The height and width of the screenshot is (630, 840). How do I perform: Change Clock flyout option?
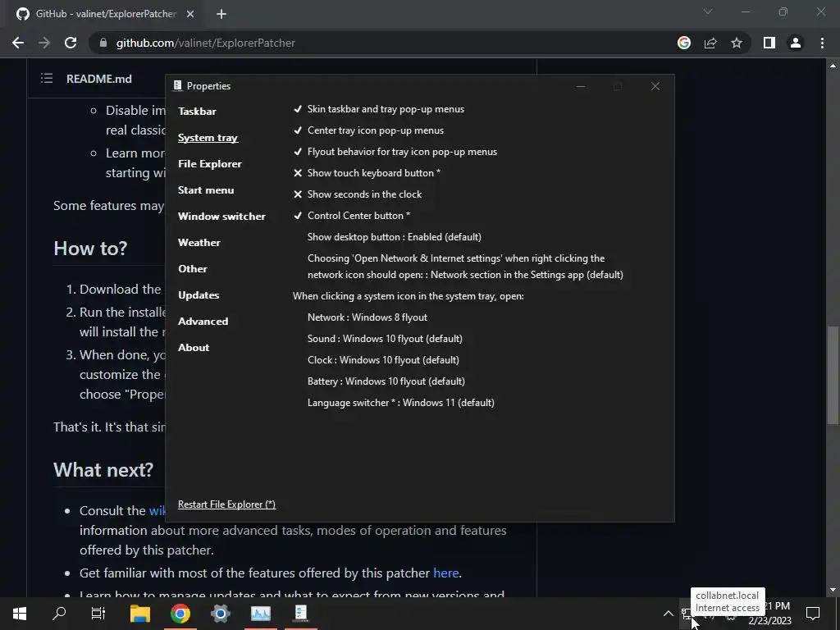pos(383,360)
